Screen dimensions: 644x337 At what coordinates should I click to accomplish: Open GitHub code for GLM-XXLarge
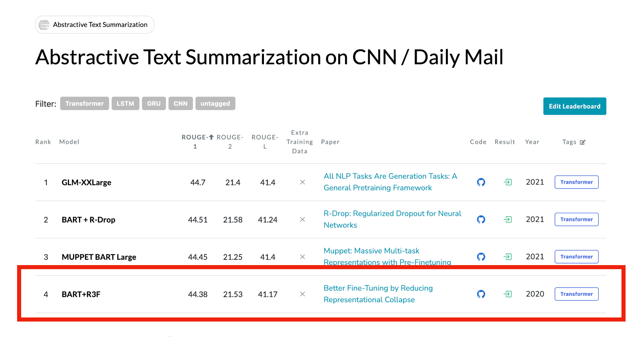[x=481, y=182]
